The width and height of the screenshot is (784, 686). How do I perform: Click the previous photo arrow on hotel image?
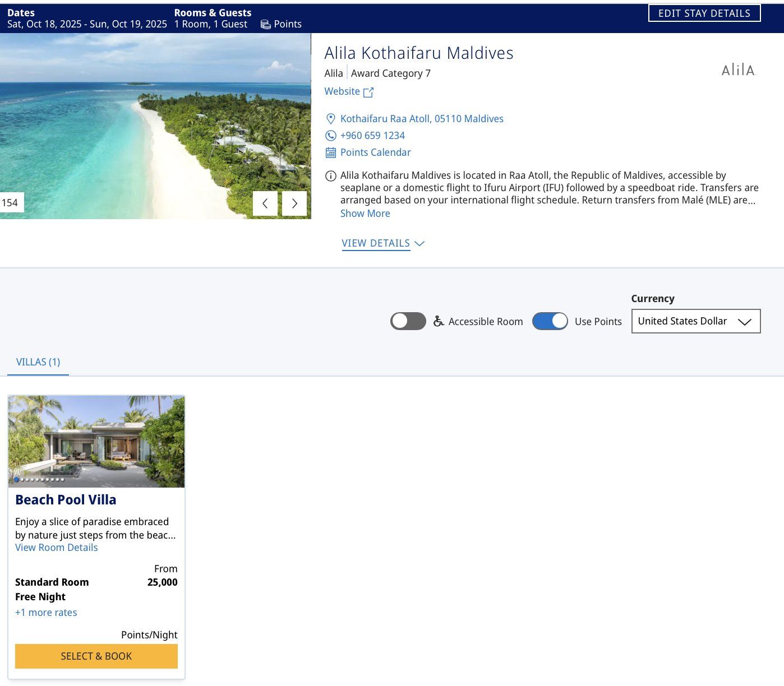(x=265, y=203)
